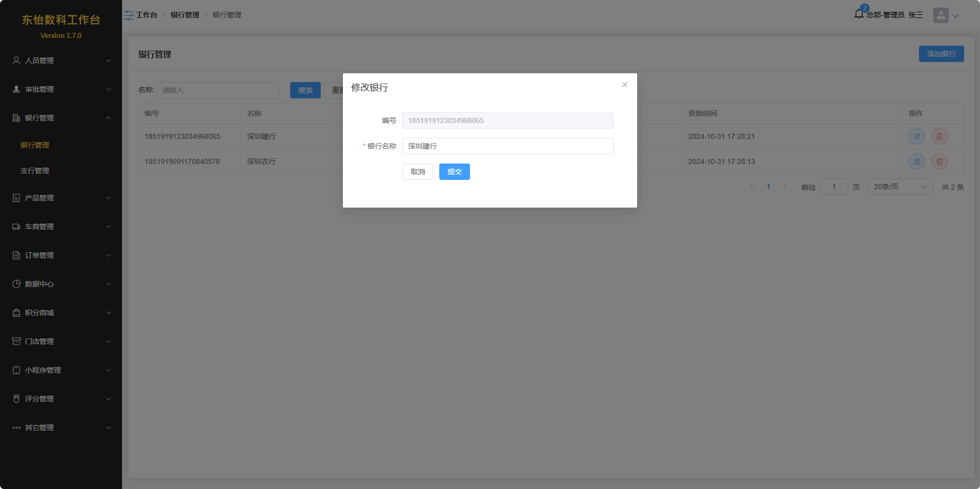Open the 支行管理 submenu item
Screen dimensions: 980x489
(x=35, y=171)
